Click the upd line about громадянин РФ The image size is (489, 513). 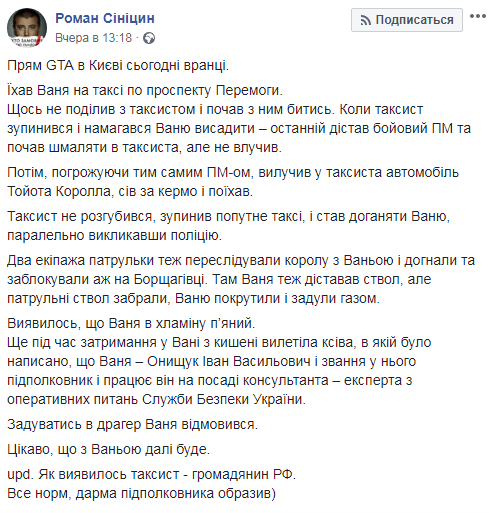(151, 474)
